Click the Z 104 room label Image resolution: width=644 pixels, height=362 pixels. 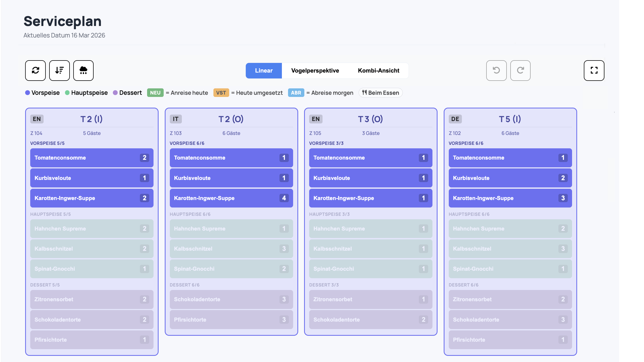point(36,133)
